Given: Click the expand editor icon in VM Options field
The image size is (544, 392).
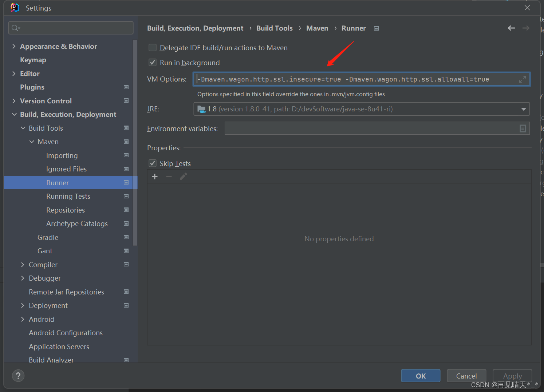Looking at the screenshot, I should point(523,79).
